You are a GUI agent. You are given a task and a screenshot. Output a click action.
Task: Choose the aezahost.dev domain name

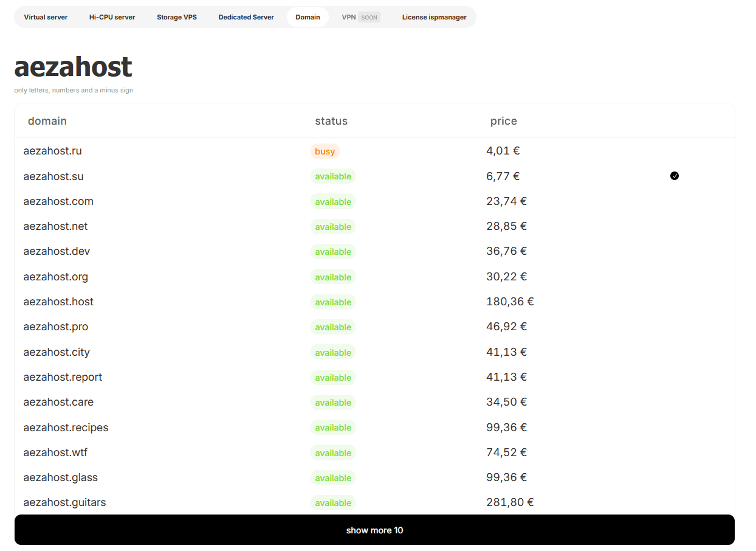coord(57,251)
